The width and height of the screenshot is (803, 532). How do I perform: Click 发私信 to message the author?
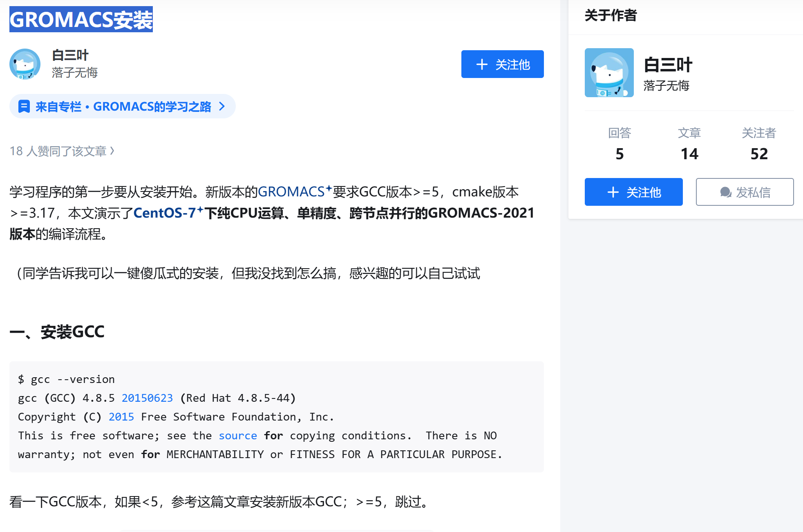tap(745, 192)
